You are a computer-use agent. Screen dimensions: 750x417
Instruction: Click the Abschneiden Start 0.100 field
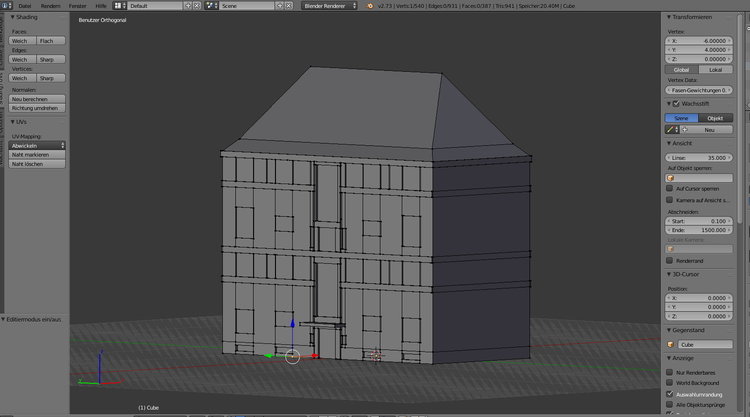tap(699, 221)
